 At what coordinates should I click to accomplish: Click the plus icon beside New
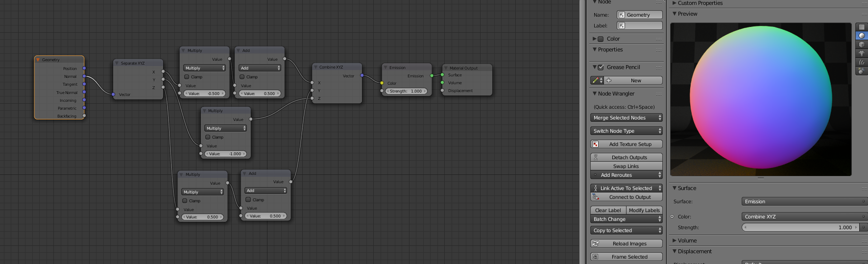(608, 80)
